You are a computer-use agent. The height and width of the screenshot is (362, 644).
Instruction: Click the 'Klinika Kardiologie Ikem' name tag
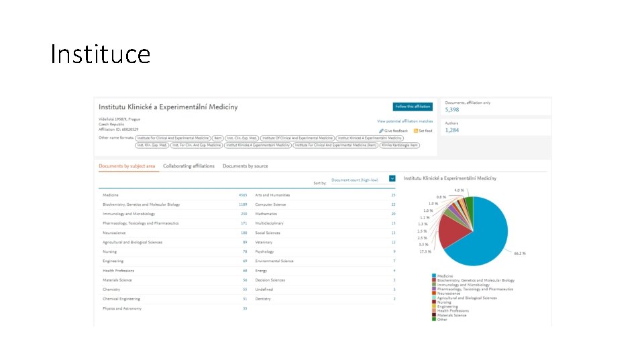pos(400,145)
